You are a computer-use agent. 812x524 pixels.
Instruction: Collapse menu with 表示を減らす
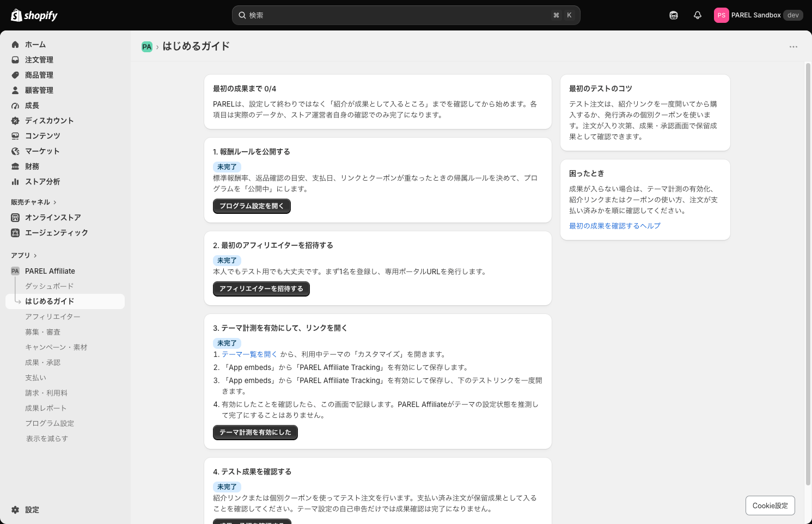(47, 439)
